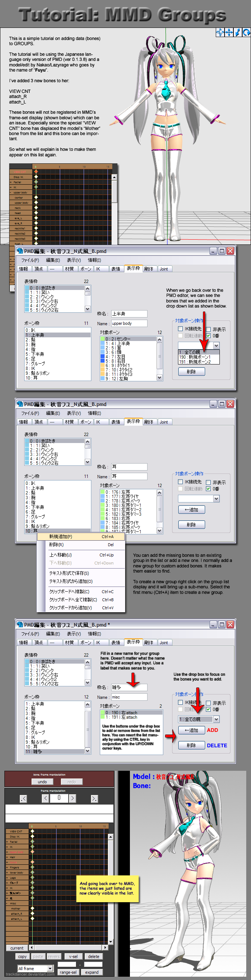Choose テキスト形式で保存(S) in the context menu

[81, 573]
